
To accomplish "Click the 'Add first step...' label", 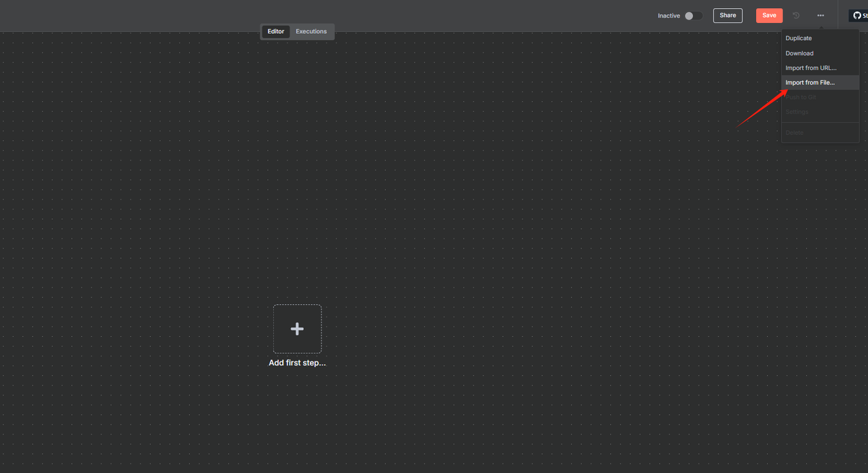I will [x=297, y=363].
